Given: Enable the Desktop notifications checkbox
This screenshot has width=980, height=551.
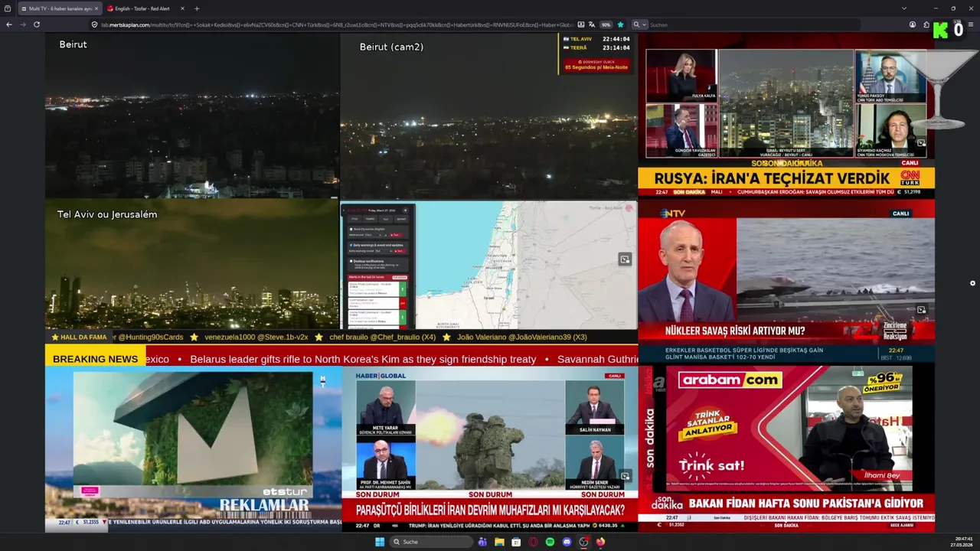Looking at the screenshot, I should (351, 261).
